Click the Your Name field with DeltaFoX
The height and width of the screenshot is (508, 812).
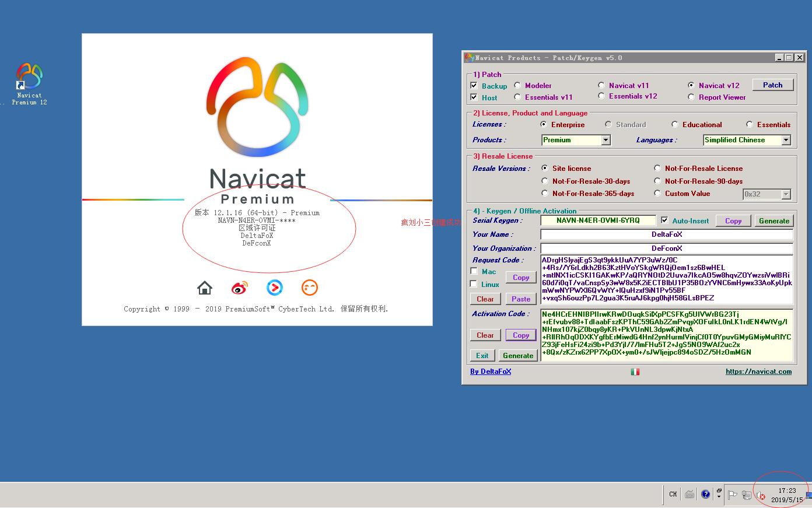(667, 234)
